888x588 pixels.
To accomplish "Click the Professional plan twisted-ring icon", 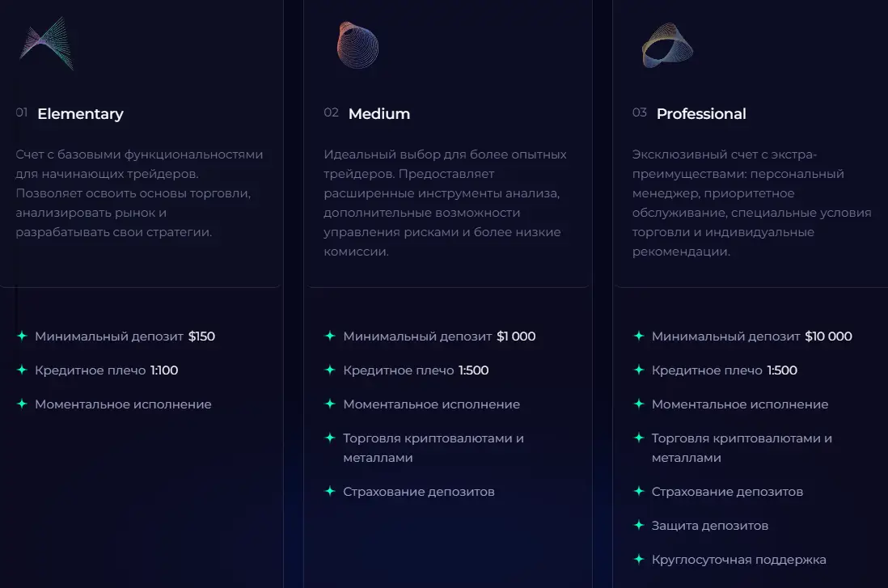I will [667, 45].
